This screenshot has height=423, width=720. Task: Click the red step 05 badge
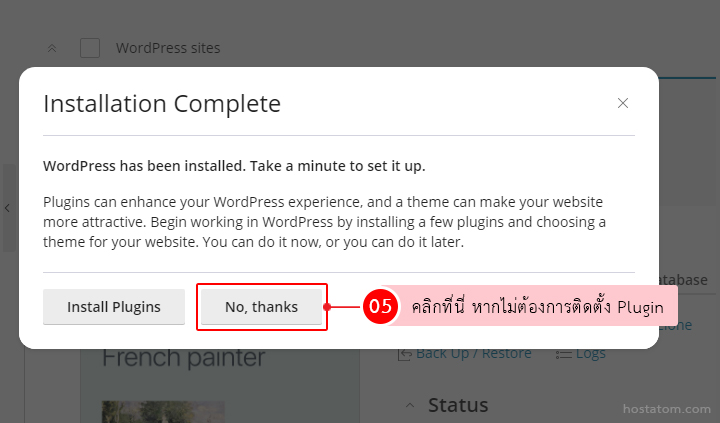(380, 307)
